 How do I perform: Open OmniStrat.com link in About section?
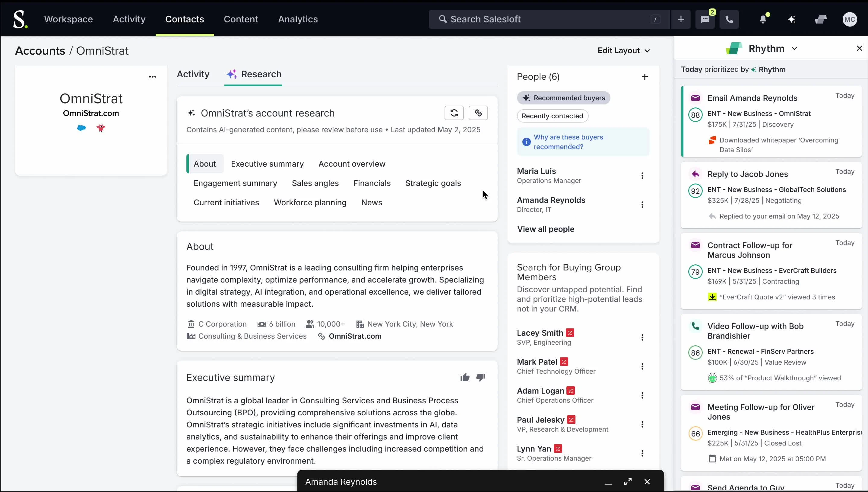point(355,336)
